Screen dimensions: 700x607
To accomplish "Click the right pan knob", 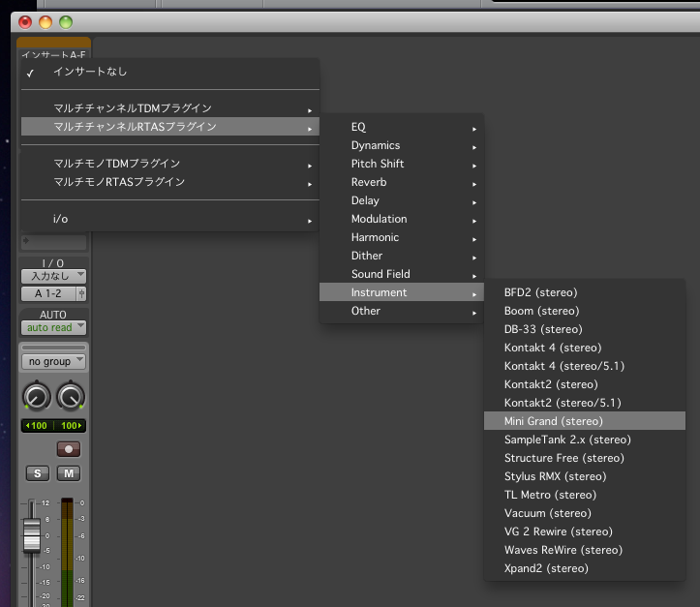I will 71,396.
